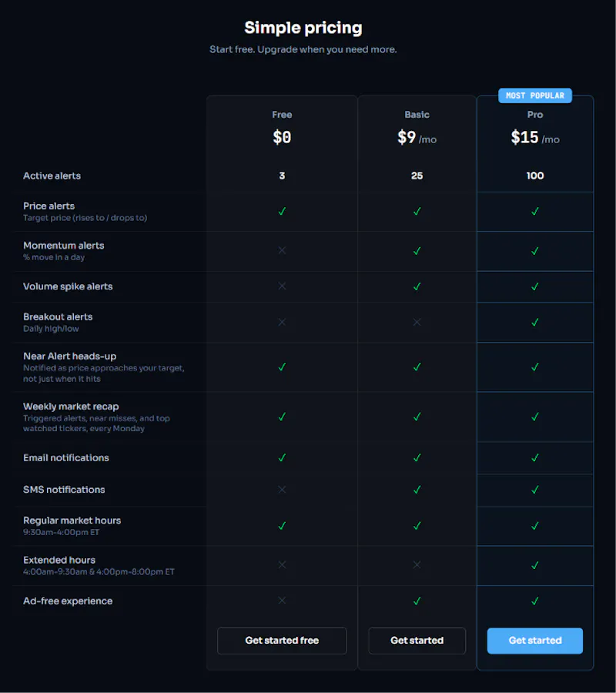
Task: Click X mark for Momentum alerts in Free column
Action: coord(282,250)
